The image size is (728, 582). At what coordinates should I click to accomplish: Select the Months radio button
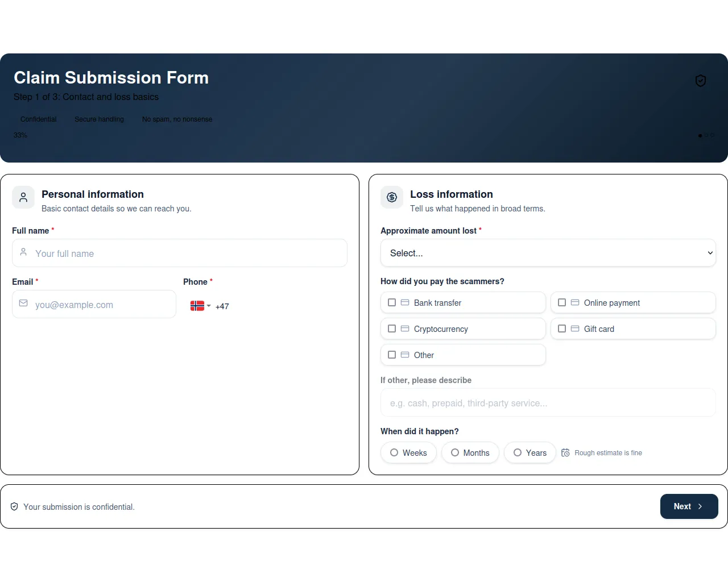[x=455, y=452]
